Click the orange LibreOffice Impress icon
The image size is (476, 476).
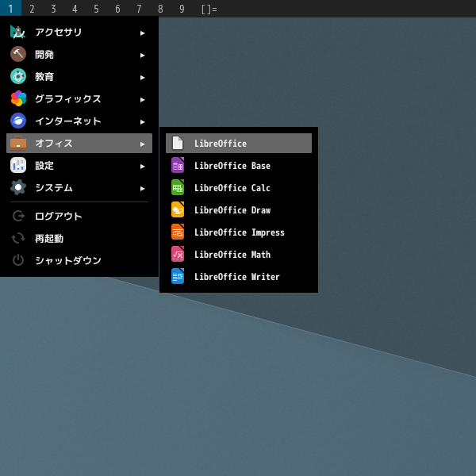click(178, 232)
